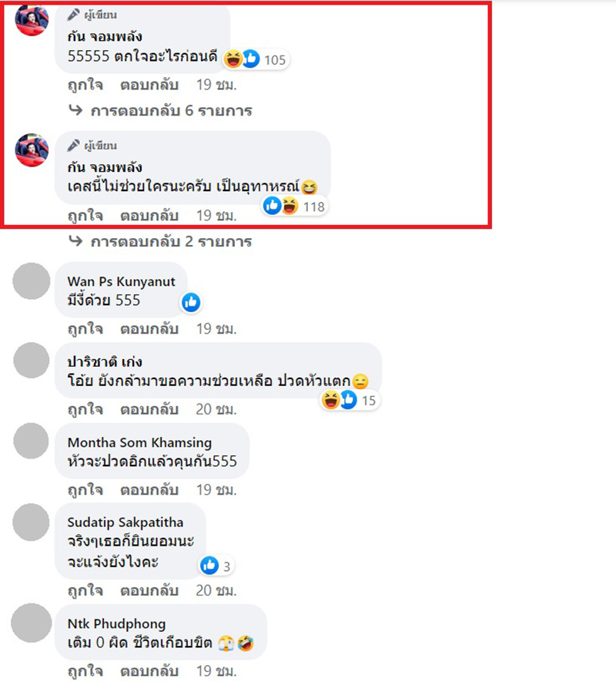Click the 105 reactions count icon
Viewport: 616px width, 682px height.
256,59
